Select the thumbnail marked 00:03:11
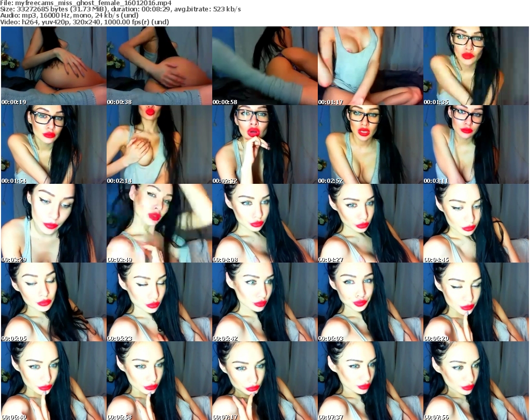The width and height of the screenshot is (530, 420). click(476, 144)
